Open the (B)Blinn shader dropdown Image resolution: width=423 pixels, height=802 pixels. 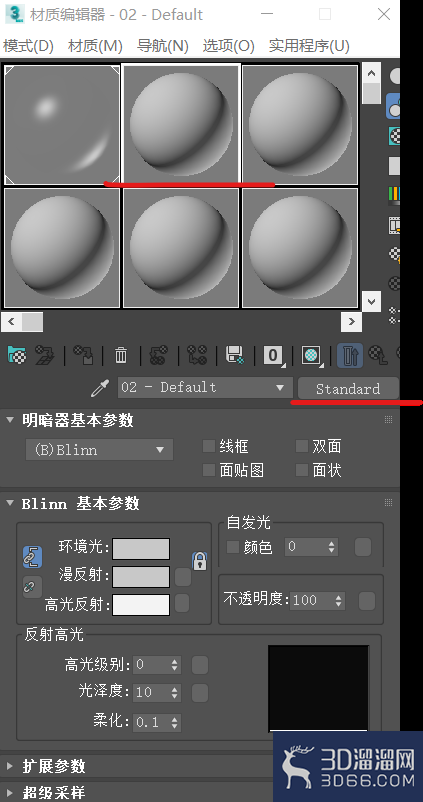tap(100, 450)
